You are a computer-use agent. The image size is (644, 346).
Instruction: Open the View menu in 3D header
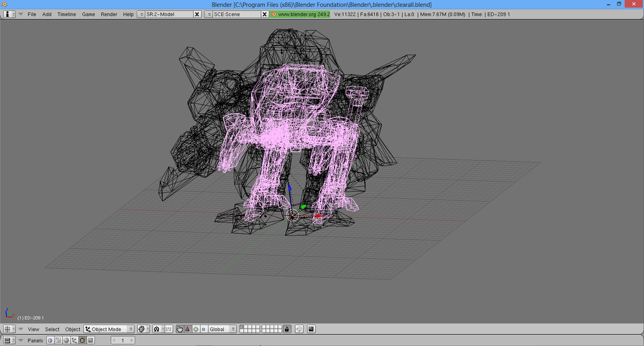coord(33,329)
